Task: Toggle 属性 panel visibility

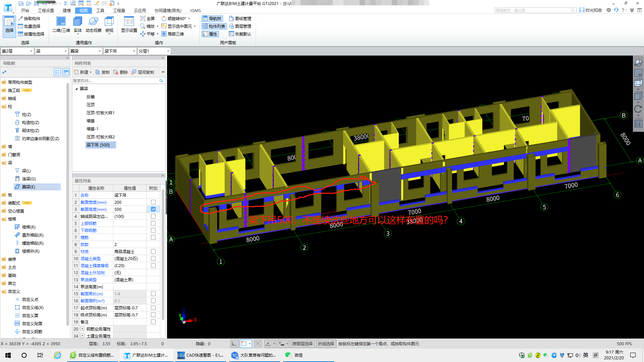Action: (x=210, y=34)
